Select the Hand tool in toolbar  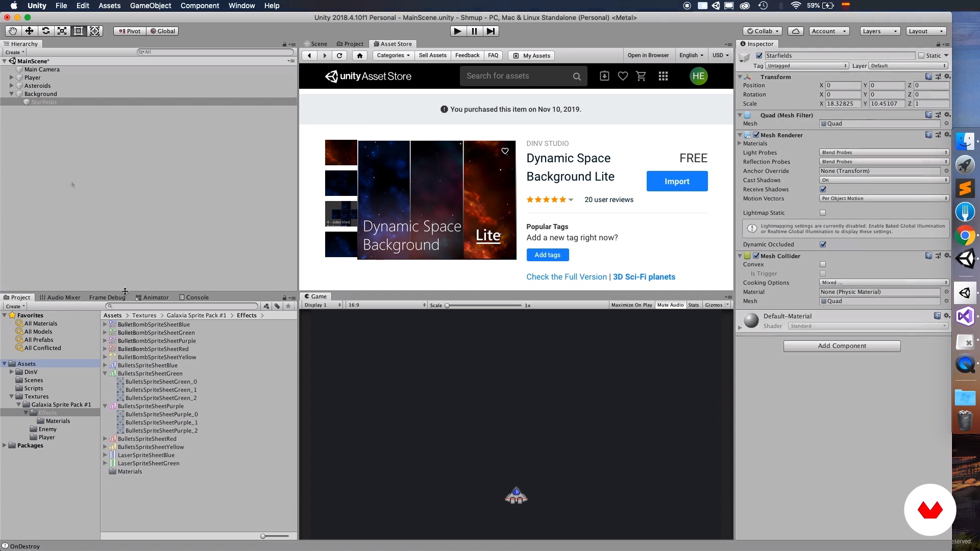tap(13, 31)
